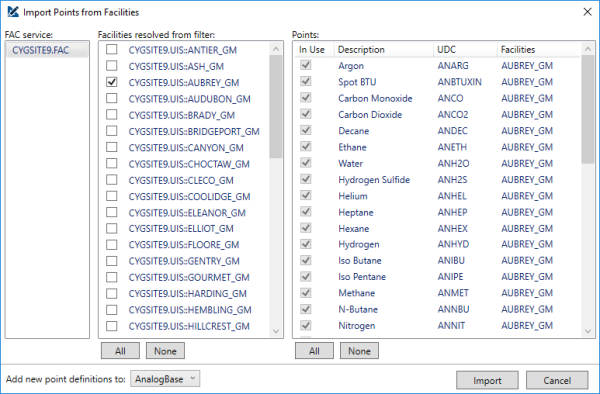
Task: Select the Iso Pentane point description
Action: coord(362,277)
